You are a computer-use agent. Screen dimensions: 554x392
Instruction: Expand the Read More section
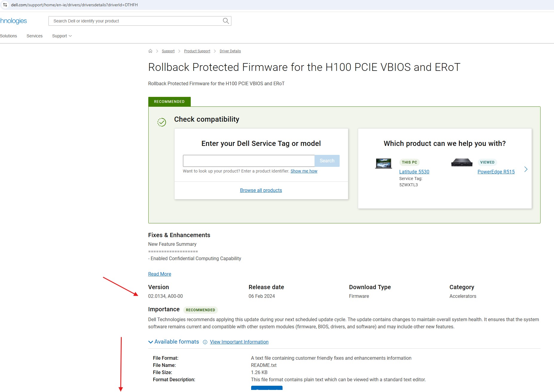pos(159,274)
